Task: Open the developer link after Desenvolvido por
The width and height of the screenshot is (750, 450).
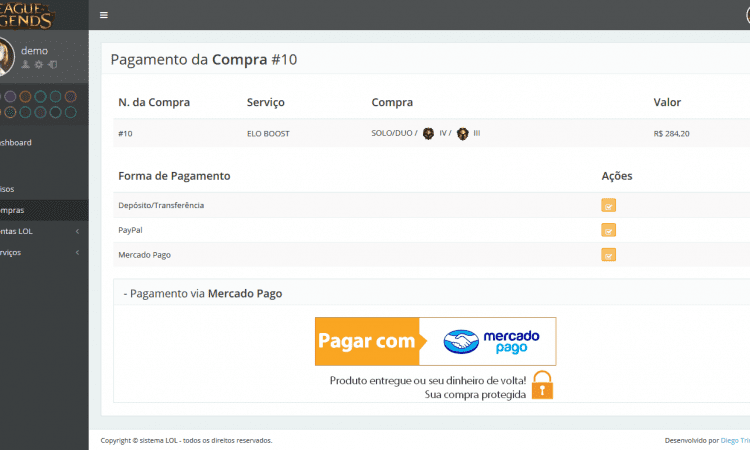Action: [x=735, y=440]
